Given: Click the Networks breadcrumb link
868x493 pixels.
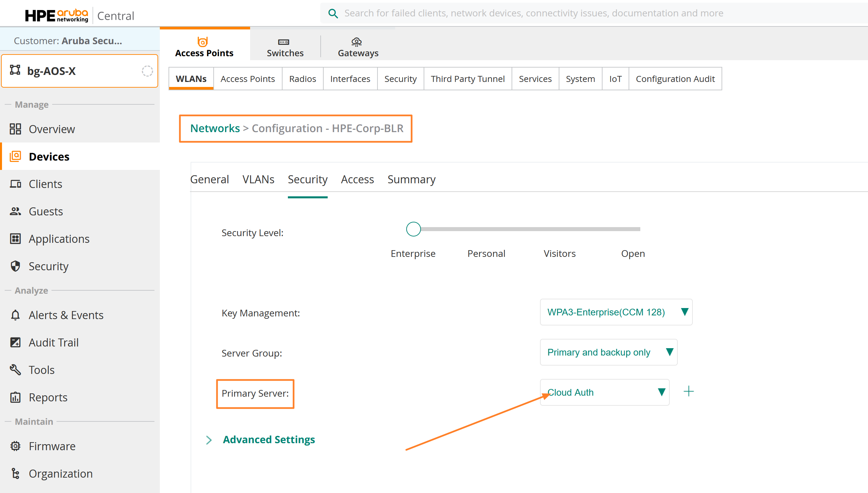Looking at the screenshot, I should pyautogui.click(x=215, y=128).
